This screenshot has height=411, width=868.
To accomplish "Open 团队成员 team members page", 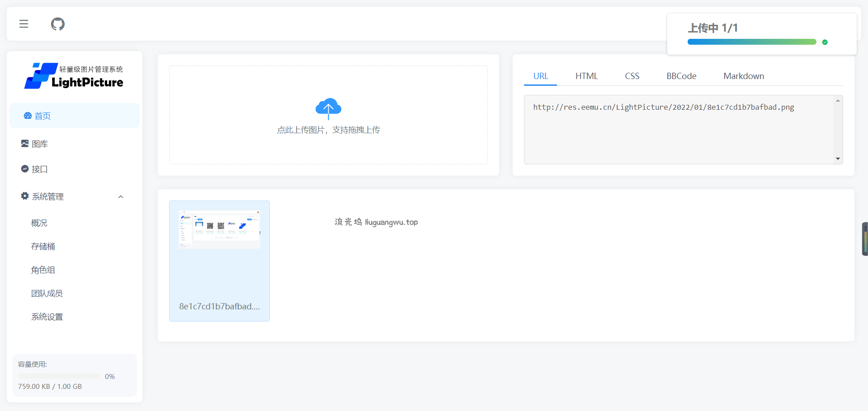I will pos(47,293).
